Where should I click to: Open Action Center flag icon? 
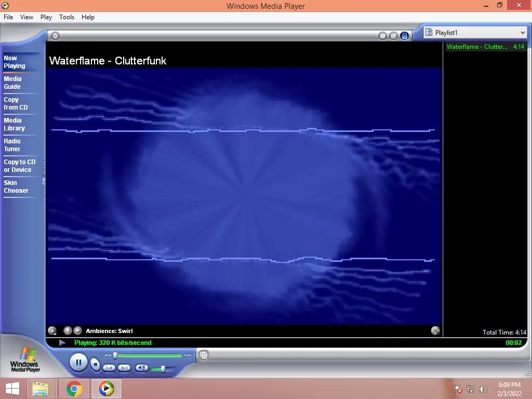(458, 389)
